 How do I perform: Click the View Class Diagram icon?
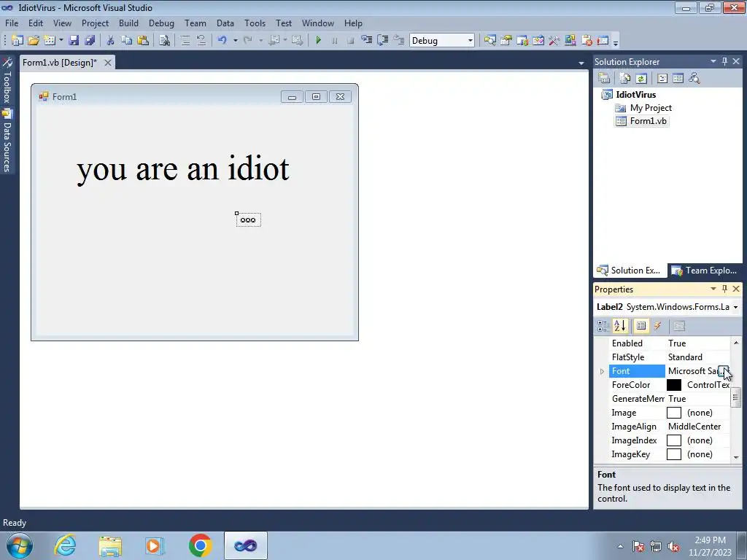pos(694,78)
